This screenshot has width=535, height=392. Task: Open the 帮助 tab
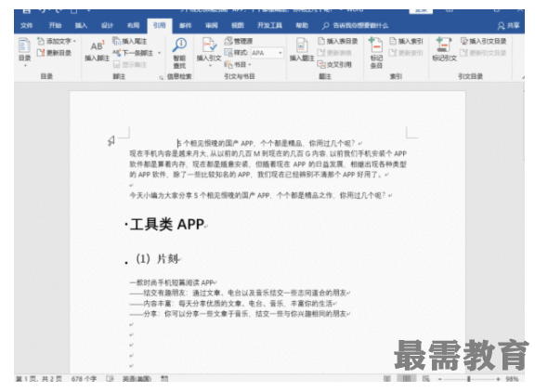(302, 26)
